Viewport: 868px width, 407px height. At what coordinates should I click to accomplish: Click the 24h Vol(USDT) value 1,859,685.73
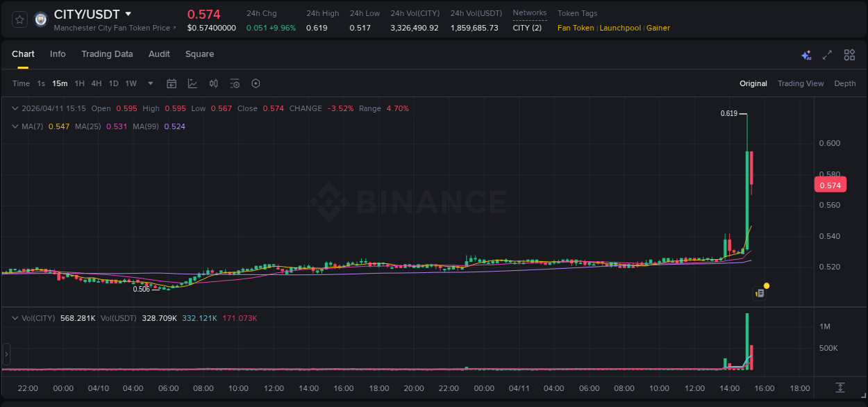474,28
